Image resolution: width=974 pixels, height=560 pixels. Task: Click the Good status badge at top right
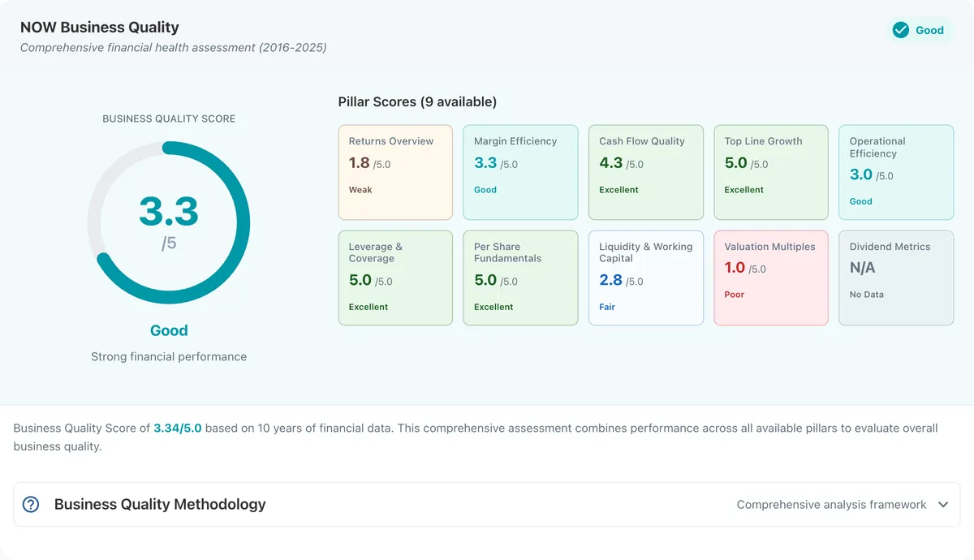pos(919,30)
